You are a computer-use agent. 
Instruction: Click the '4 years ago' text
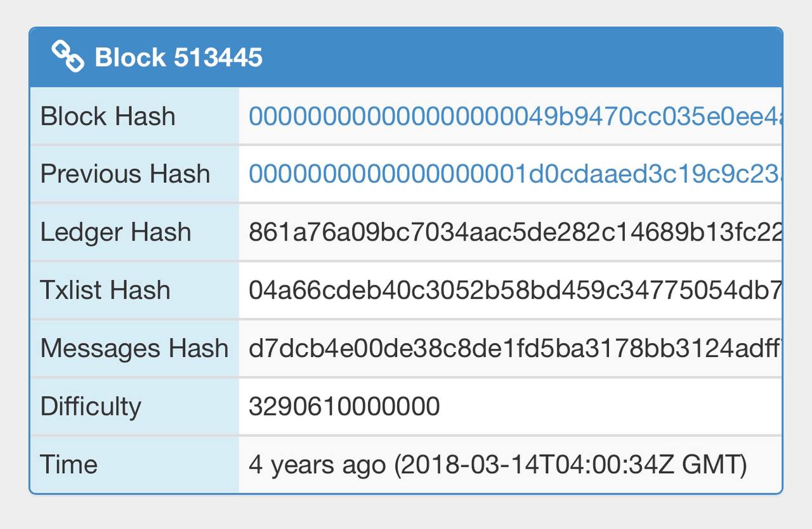(x=317, y=466)
